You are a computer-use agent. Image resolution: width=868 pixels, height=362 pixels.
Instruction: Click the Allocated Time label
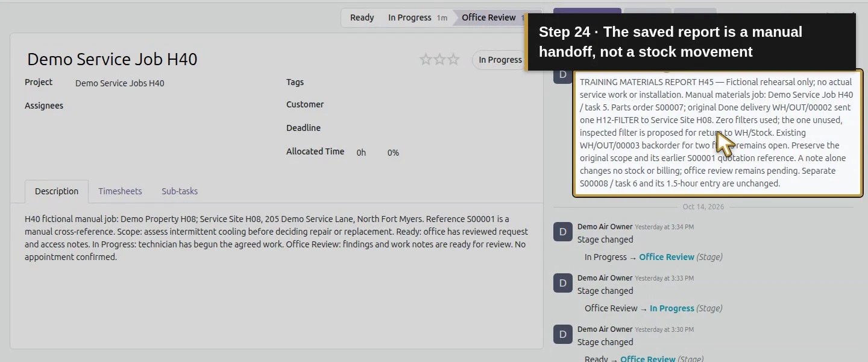[315, 151]
